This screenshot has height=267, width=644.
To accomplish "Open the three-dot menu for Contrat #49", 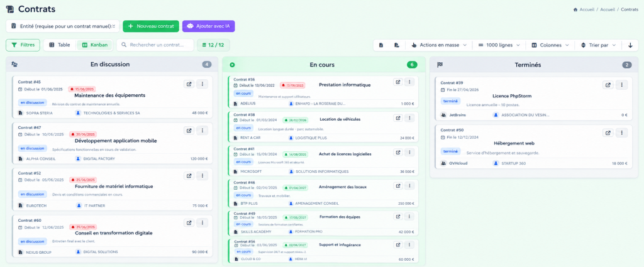I will point(409,217).
